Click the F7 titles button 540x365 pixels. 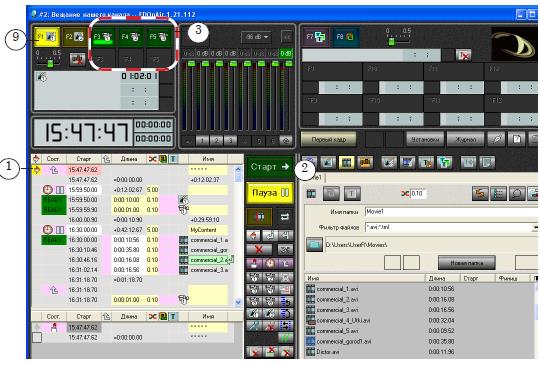(316, 37)
